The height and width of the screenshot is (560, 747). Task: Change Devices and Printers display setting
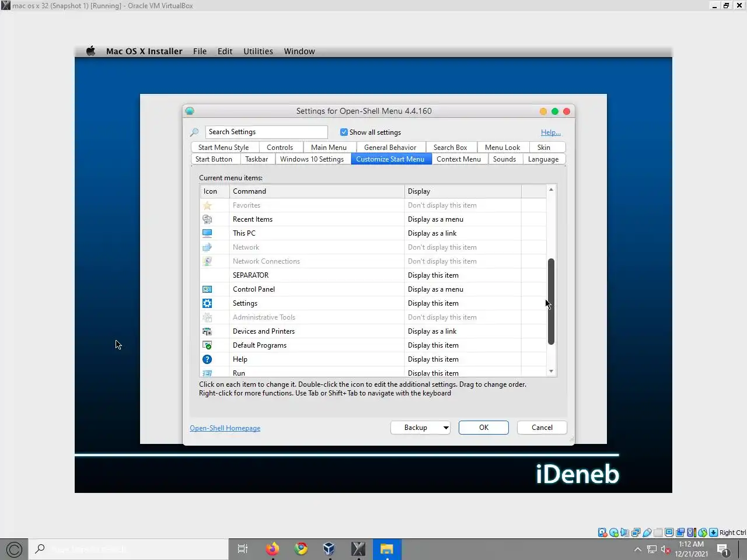click(x=463, y=331)
